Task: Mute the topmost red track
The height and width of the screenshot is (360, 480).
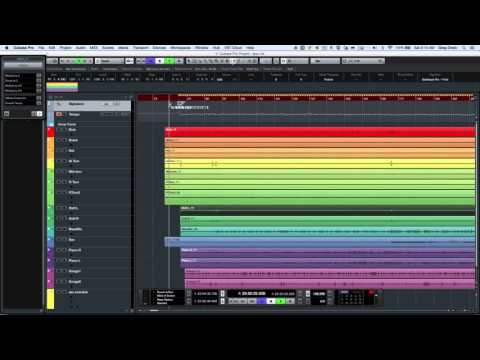Action: pyautogui.click(x=59, y=129)
